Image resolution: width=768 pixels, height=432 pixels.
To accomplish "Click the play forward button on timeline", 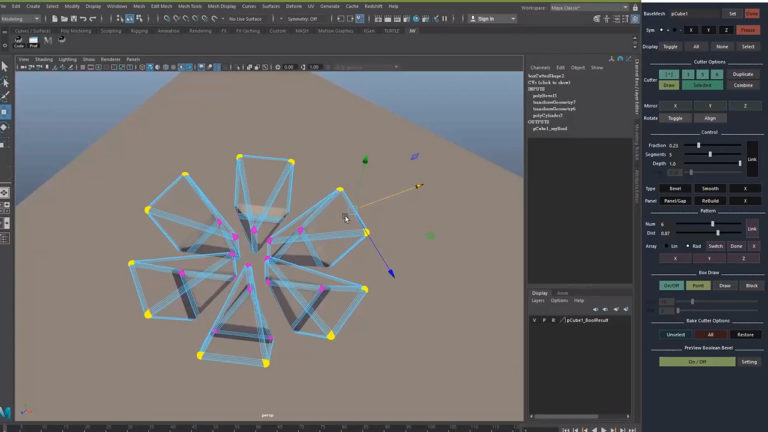I will click(x=603, y=430).
